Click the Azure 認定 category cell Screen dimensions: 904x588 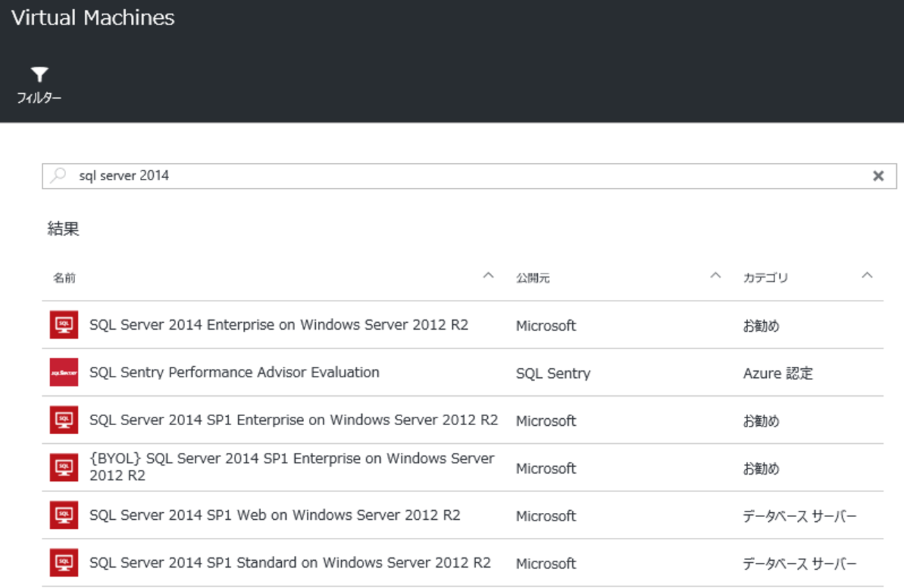pyautogui.click(x=778, y=374)
